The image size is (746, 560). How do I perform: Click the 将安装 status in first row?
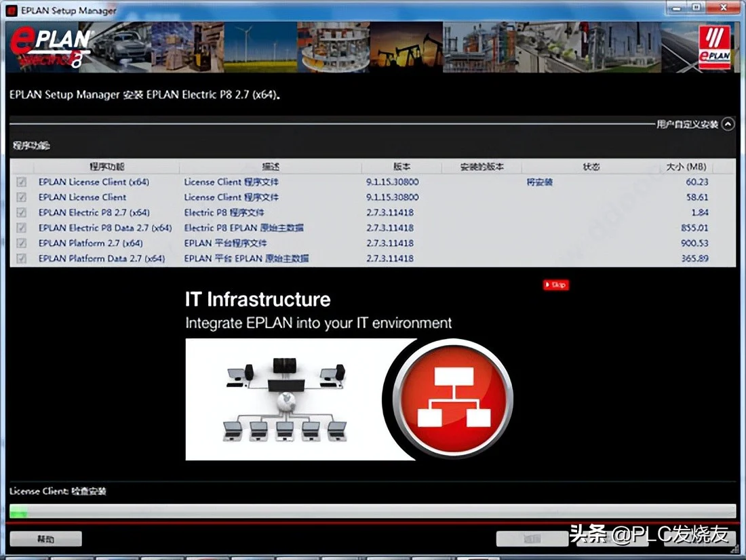(540, 182)
